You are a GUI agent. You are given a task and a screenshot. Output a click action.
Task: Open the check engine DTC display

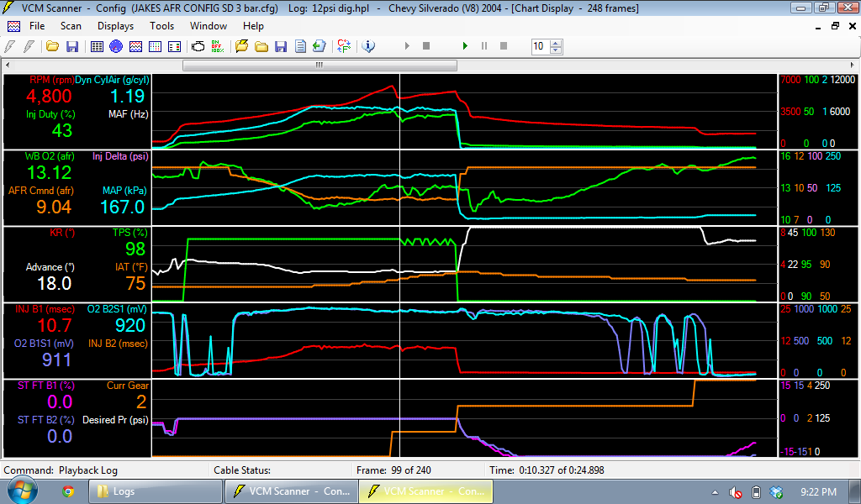coord(198,46)
